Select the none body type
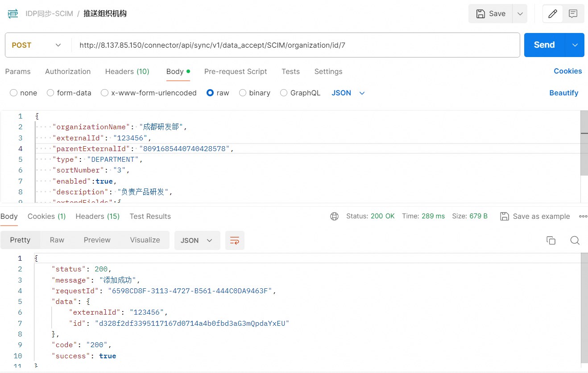The image size is (588, 373). 13,93
